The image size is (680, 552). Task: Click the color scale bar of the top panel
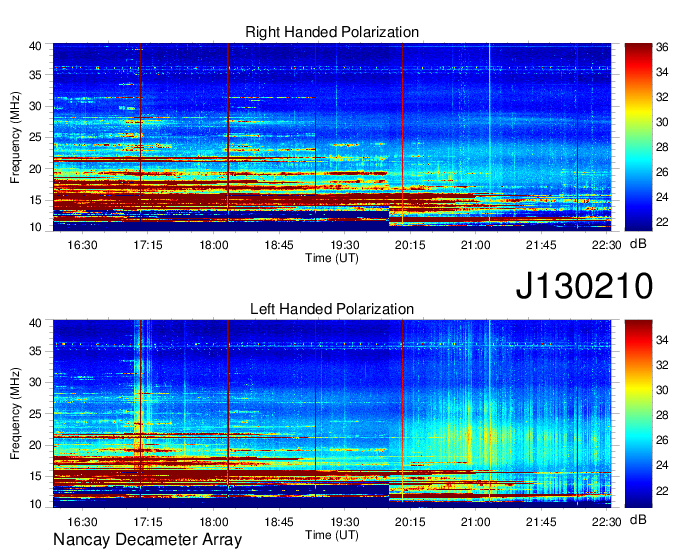click(x=638, y=137)
